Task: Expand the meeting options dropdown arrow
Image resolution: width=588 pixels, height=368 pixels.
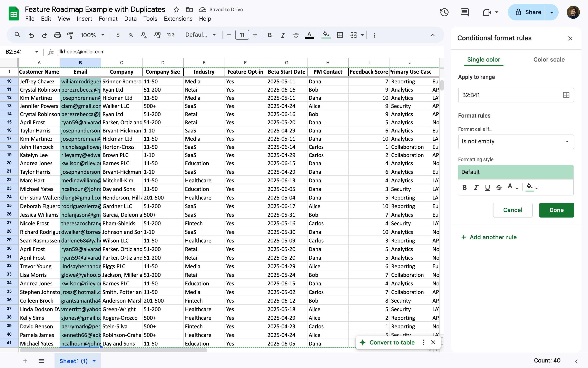Action: pyautogui.click(x=497, y=12)
